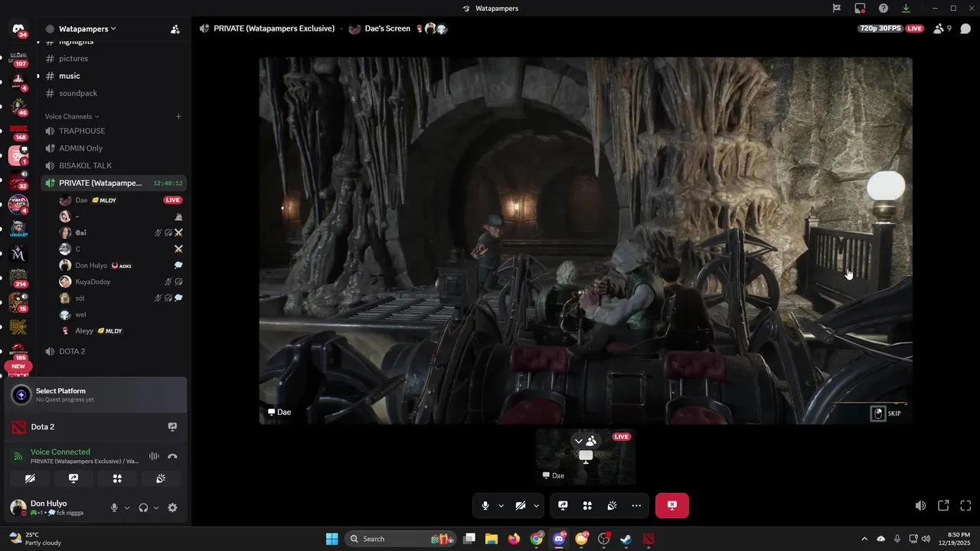Turn on camera in call control bar
Image resolution: width=980 pixels, height=551 pixels.
click(x=520, y=506)
